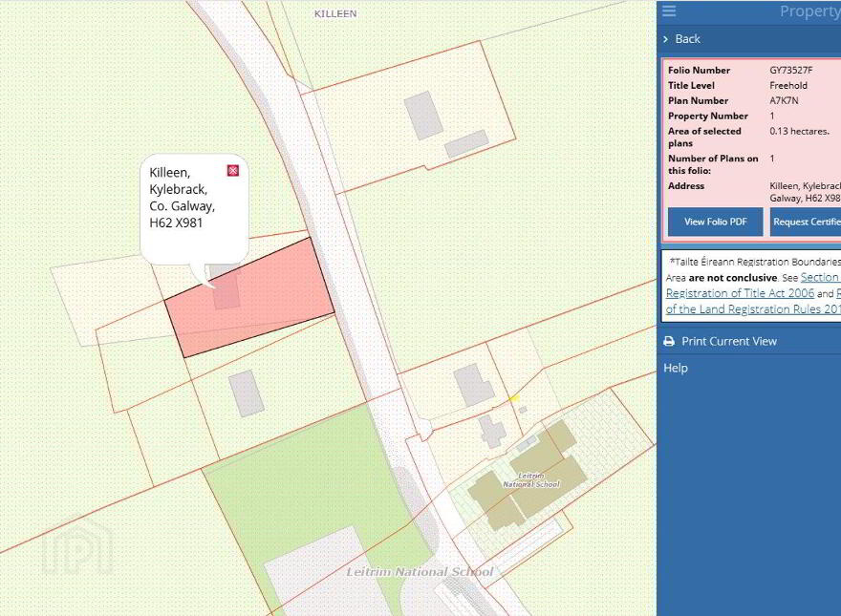Image resolution: width=841 pixels, height=616 pixels.
Task: Click Request Certified copy button
Action: (x=806, y=222)
